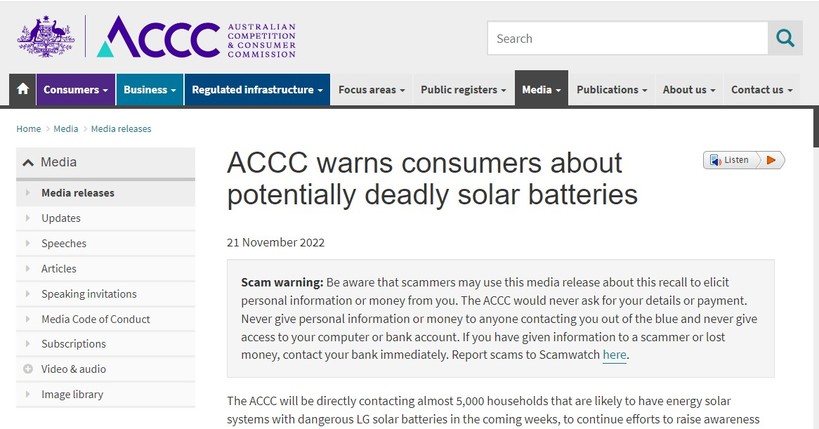Click the Listen speaker button
This screenshot has height=429, width=819.
click(x=729, y=160)
